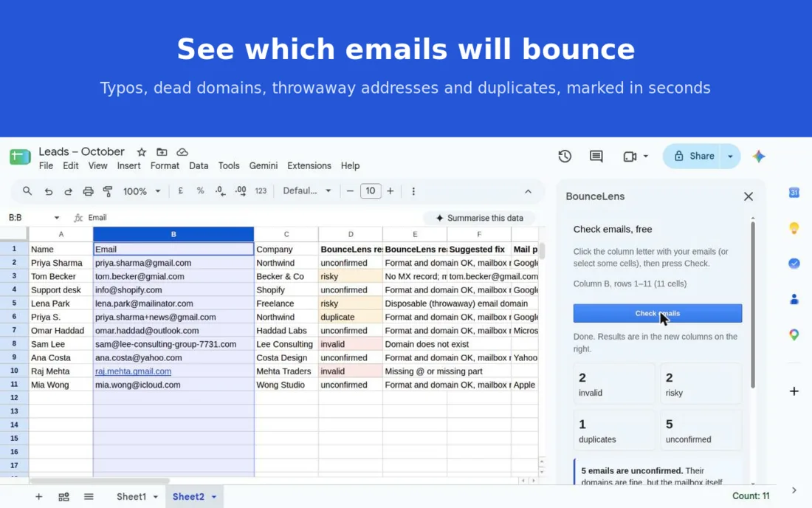Open Google Maps side icon
This screenshot has height=508, width=812.
(794, 334)
